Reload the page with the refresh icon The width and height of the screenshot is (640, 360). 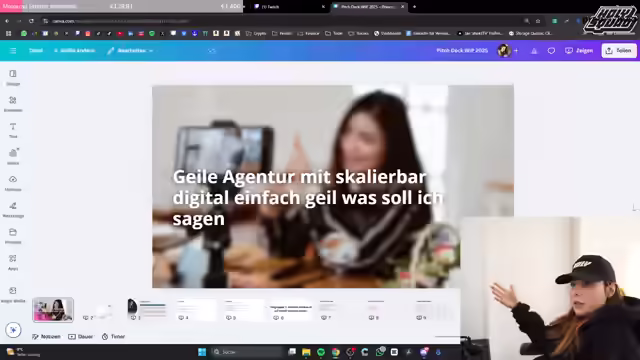point(31,21)
